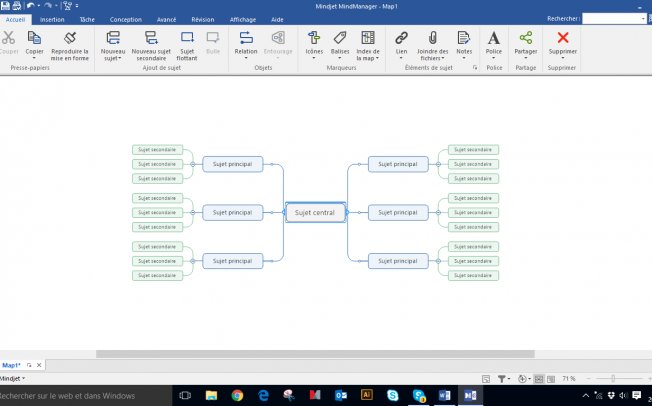Insert a Sujet flottant

pyautogui.click(x=187, y=37)
